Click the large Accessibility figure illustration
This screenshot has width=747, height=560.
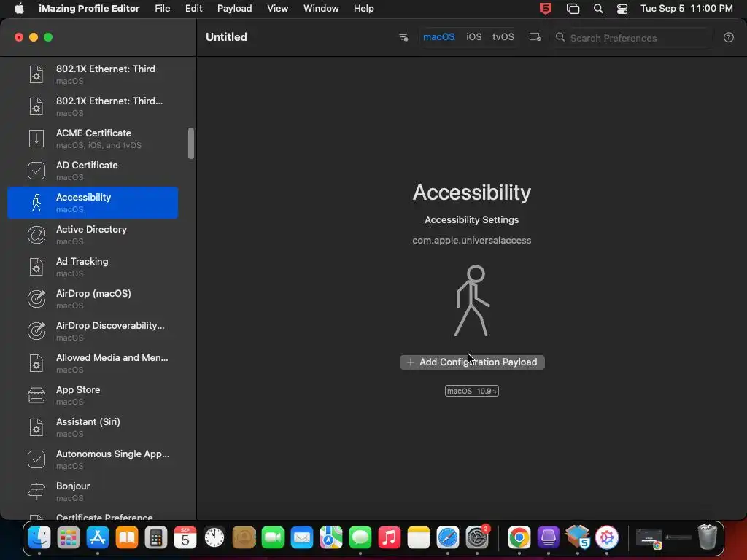coord(472,300)
